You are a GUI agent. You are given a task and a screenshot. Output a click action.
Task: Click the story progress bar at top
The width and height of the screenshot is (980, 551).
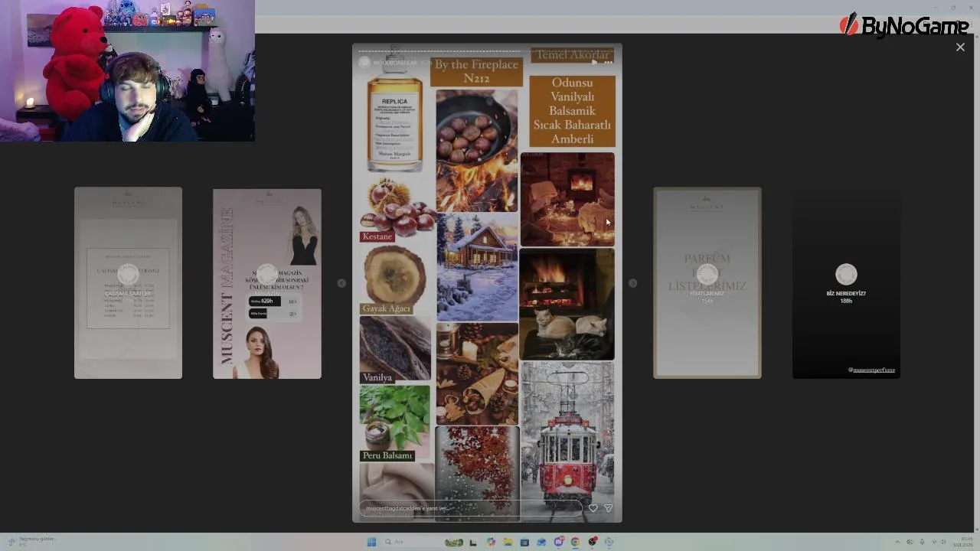487,51
